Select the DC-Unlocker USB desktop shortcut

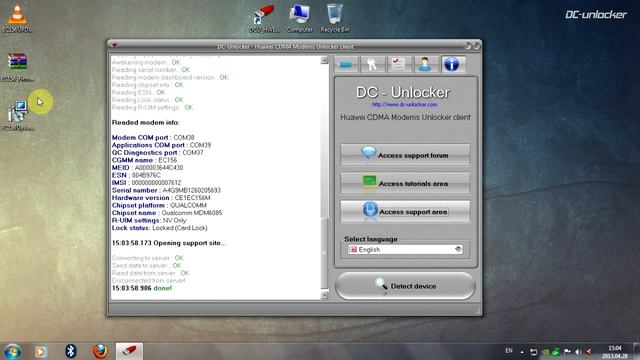coord(264,18)
